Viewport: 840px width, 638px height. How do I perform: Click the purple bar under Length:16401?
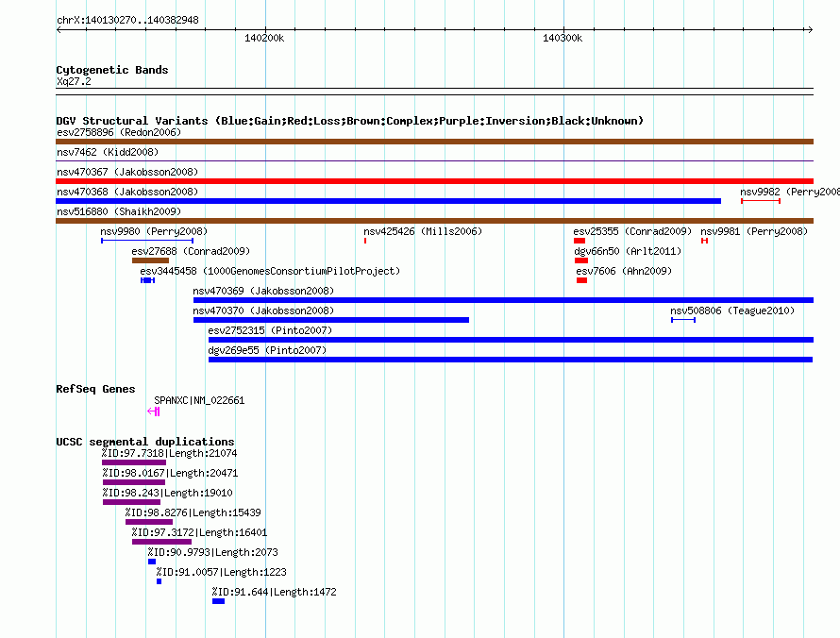coord(161,542)
